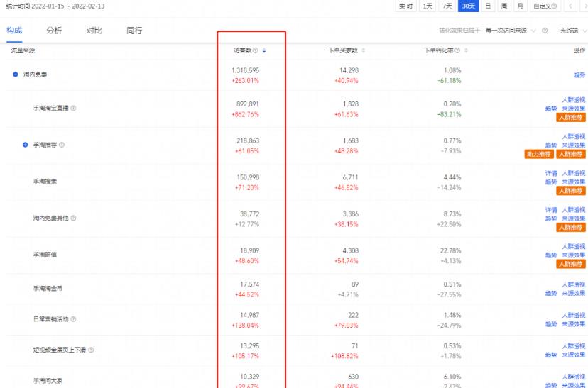The image size is (588, 388).
Task: Open help icon next to 下单转化率 header
Action: click(x=457, y=50)
